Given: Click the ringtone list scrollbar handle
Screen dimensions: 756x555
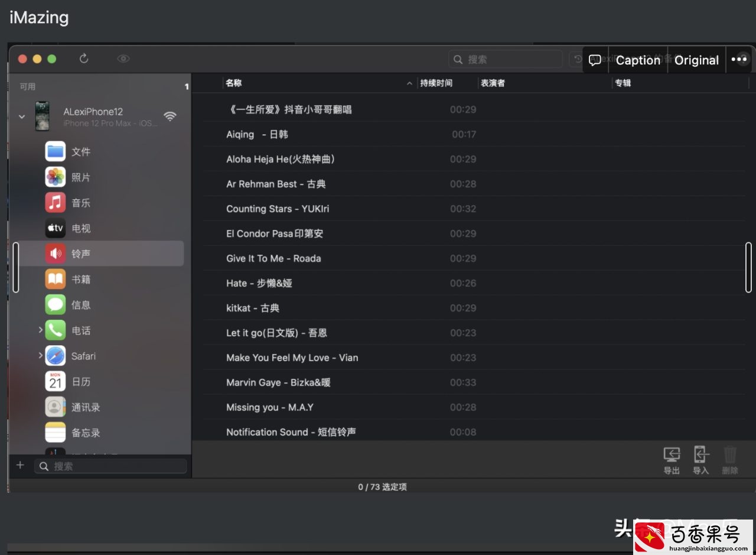Looking at the screenshot, I should [x=748, y=267].
